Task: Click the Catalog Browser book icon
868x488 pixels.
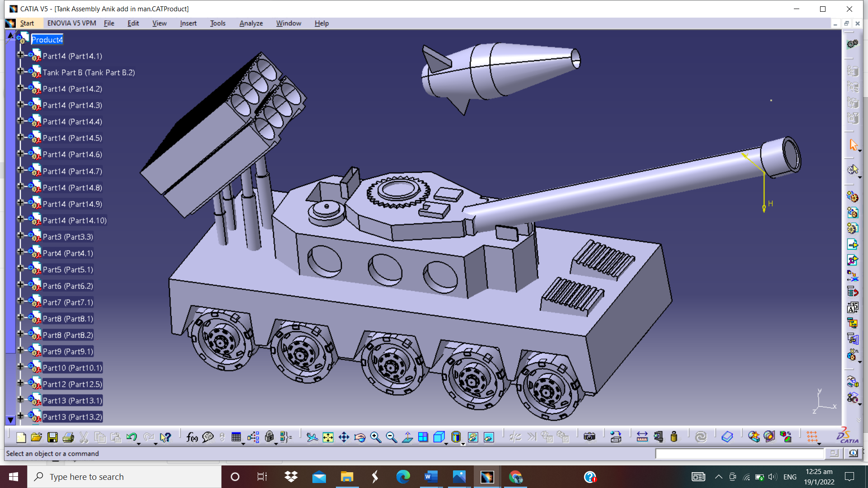Action: point(727,437)
